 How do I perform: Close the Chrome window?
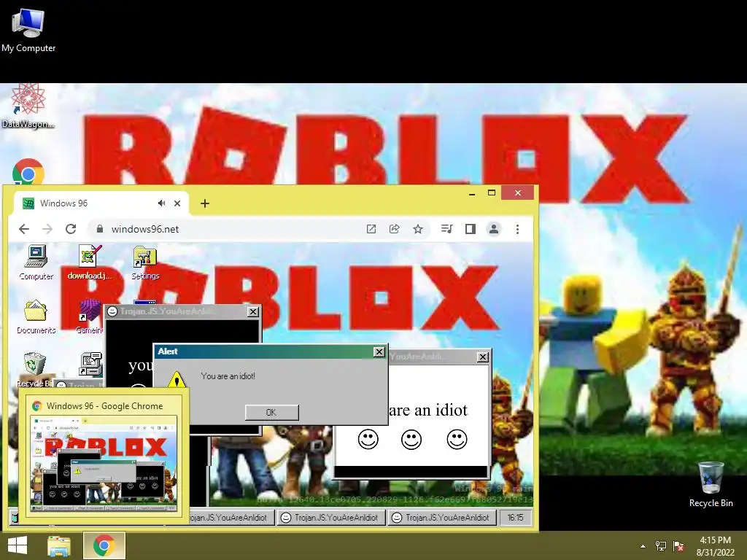518,192
